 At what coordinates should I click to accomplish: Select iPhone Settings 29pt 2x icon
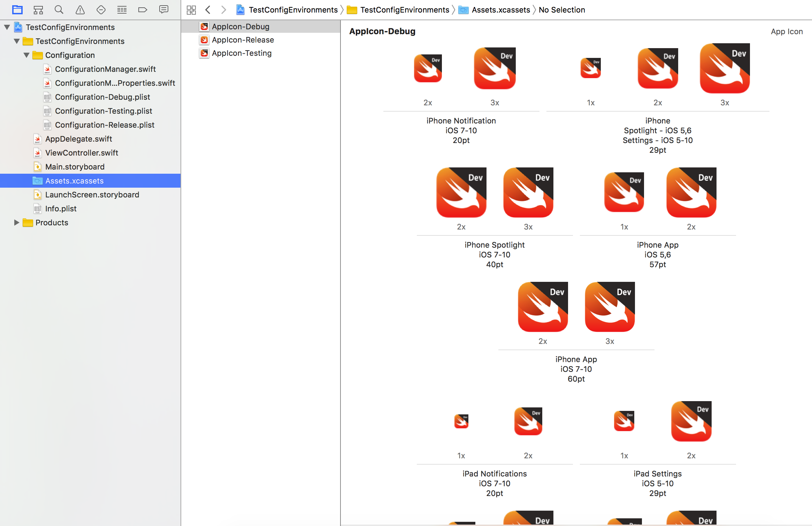point(658,68)
